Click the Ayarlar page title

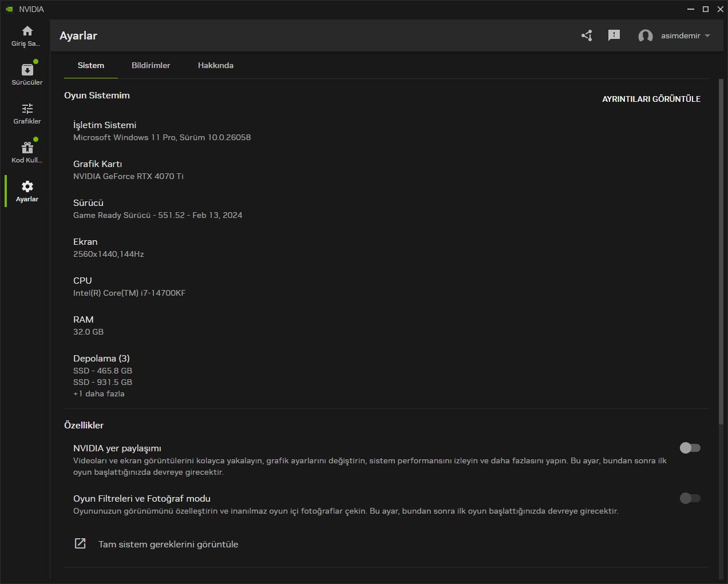click(78, 35)
